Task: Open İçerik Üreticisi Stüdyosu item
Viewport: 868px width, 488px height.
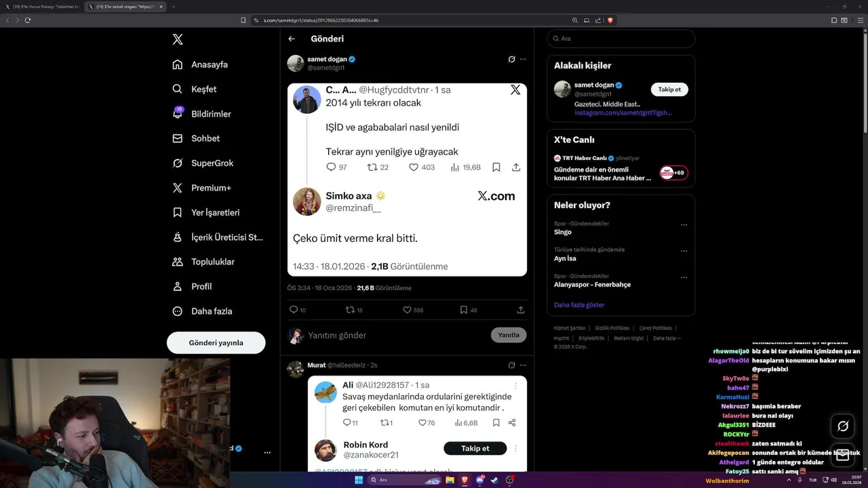Action: 217,237
